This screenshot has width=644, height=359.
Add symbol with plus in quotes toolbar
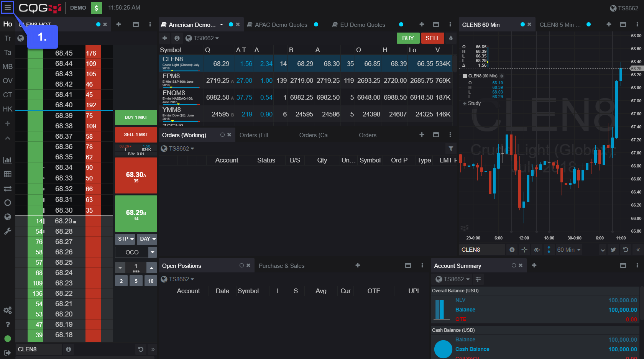click(x=165, y=38)
